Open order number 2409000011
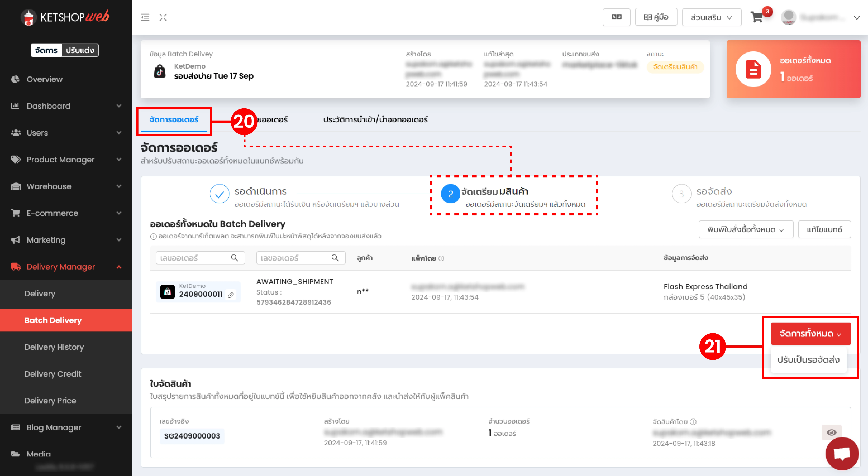This screenshot has height=476, width=868. [x=201, y=294]
